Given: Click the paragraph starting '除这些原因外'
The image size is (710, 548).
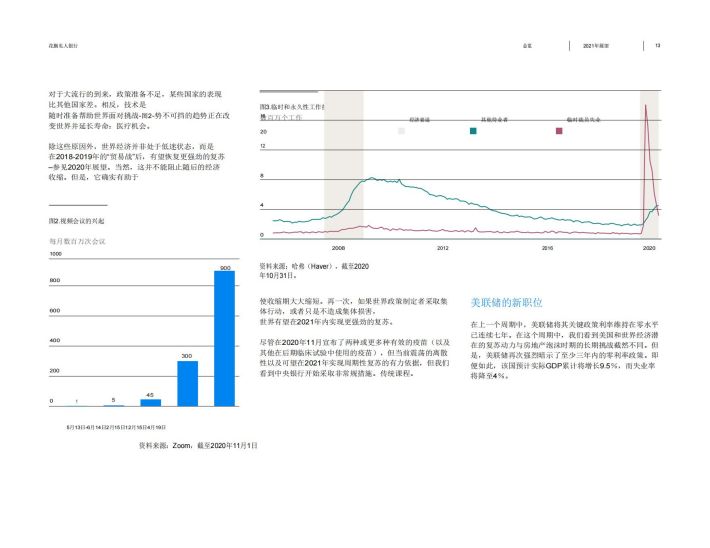Looking at the screenshot, I should (x=137, y=162).
